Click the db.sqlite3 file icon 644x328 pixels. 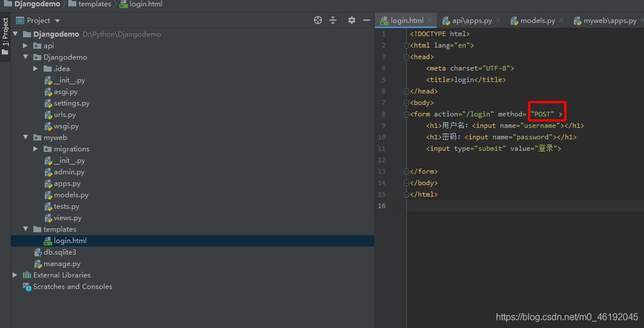(x=38, y=252)
